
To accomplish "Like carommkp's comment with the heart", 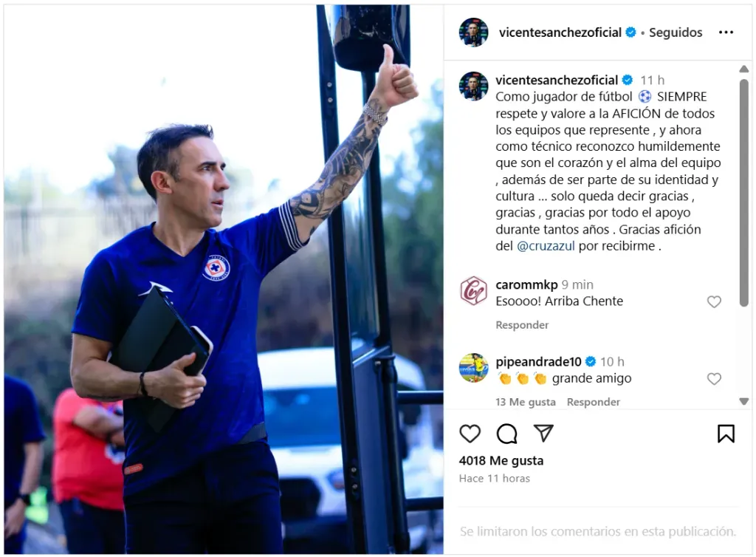I will tap(714, 302).
